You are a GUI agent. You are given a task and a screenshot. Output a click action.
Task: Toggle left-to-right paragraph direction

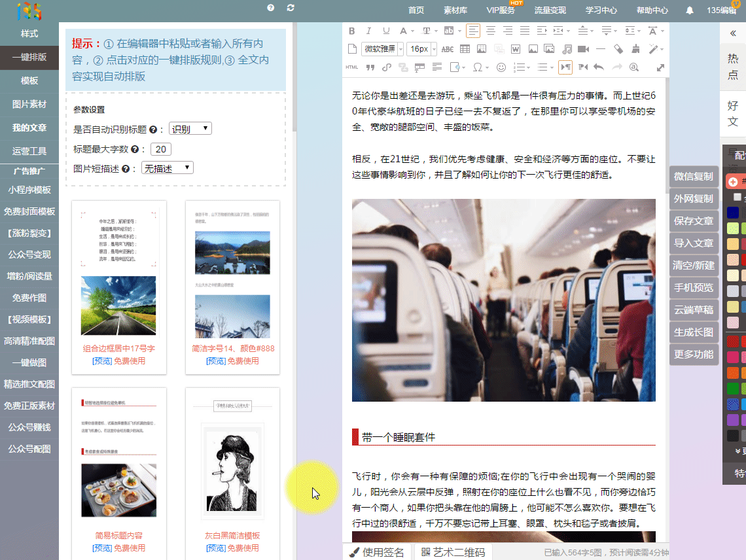(x=565, y=67)
